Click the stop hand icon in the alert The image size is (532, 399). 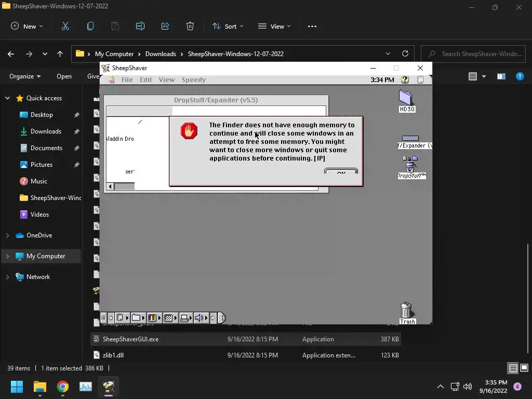(189, 130)
